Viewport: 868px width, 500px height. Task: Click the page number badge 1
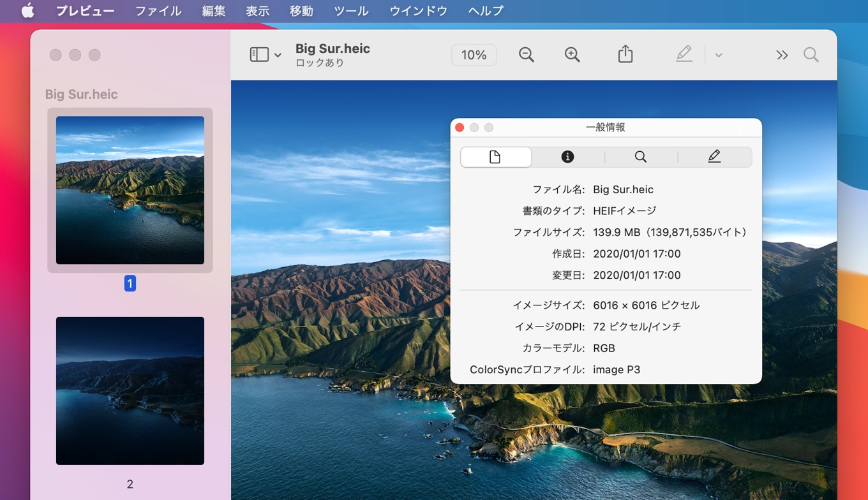coord(130,283)
